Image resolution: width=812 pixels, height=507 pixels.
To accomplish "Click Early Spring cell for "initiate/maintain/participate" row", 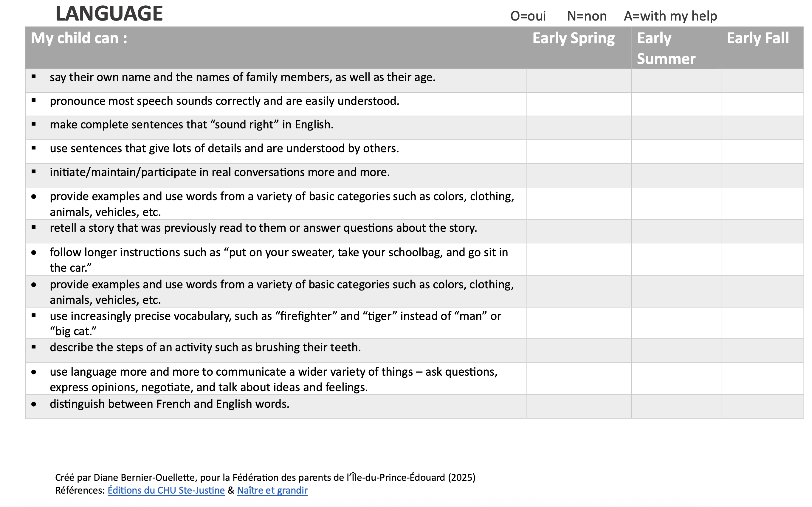I will pos(579,175).
